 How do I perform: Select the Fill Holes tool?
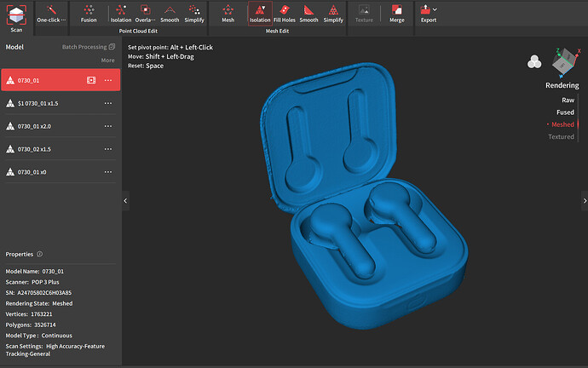[285, 14]
